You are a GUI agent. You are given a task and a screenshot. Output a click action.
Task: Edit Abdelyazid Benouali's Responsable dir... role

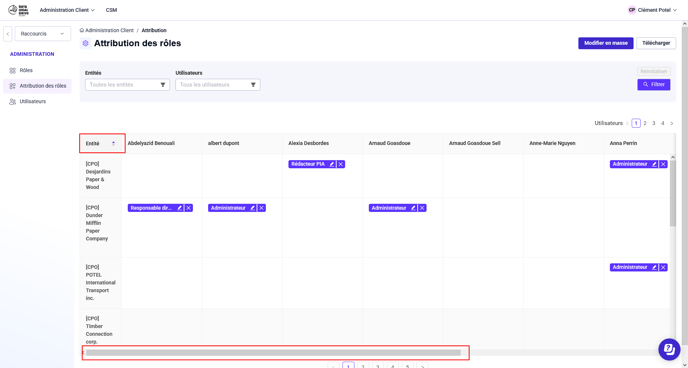(x=179, y=208)
